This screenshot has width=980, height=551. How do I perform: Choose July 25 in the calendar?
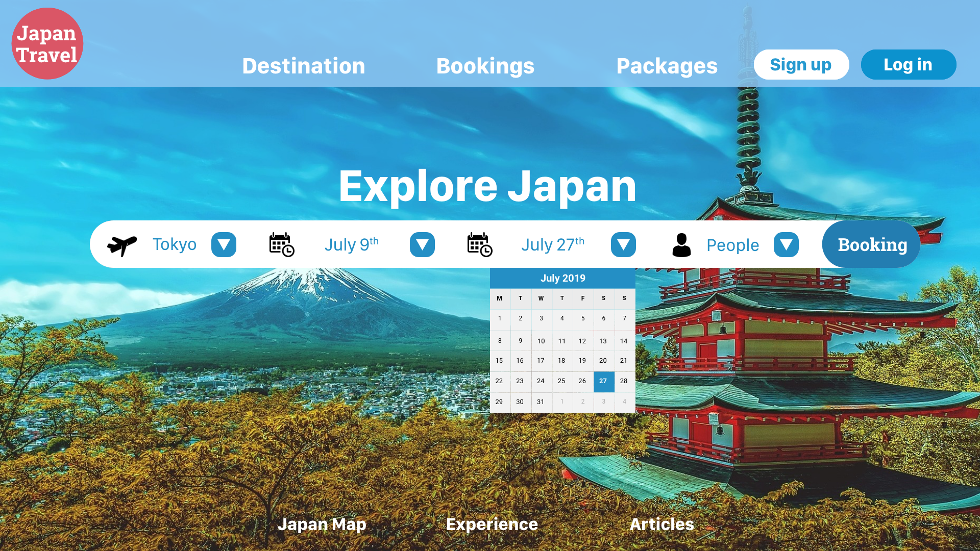coord(562,381)
